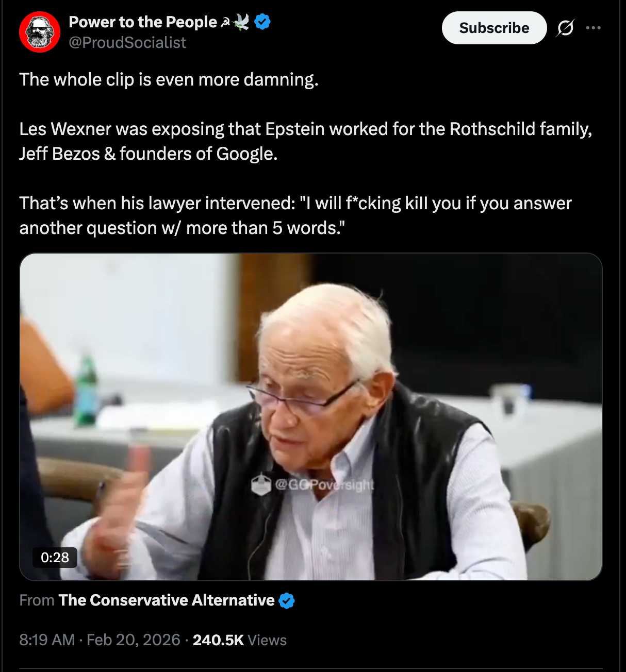The width and height of the screenshot is (626, 672).
Task: Open the 8:19 AM Feb 20, 2026 timestamp
Action: click(100, 640)
